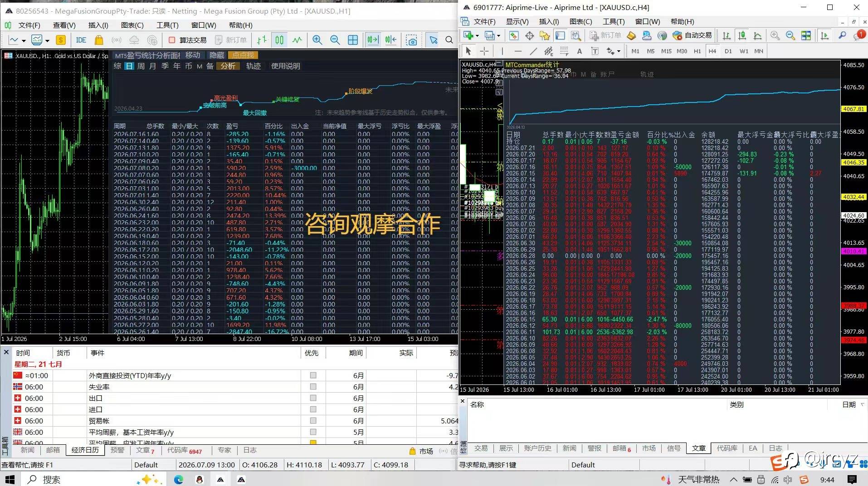Toggle the 算法交易 algo trading button
This screenshot has width=868, height=486.
[188, 40]
